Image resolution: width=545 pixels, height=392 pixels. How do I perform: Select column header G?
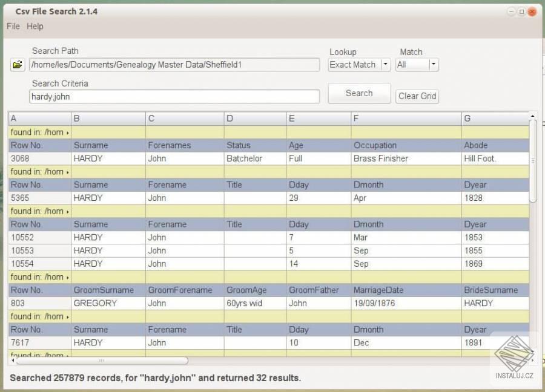click(495, 119)
